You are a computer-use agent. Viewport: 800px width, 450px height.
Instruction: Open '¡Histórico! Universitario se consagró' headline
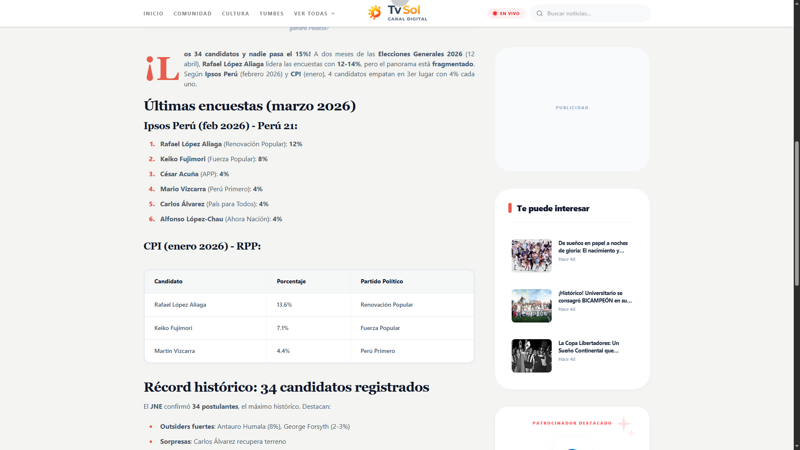tap(595, 297)
